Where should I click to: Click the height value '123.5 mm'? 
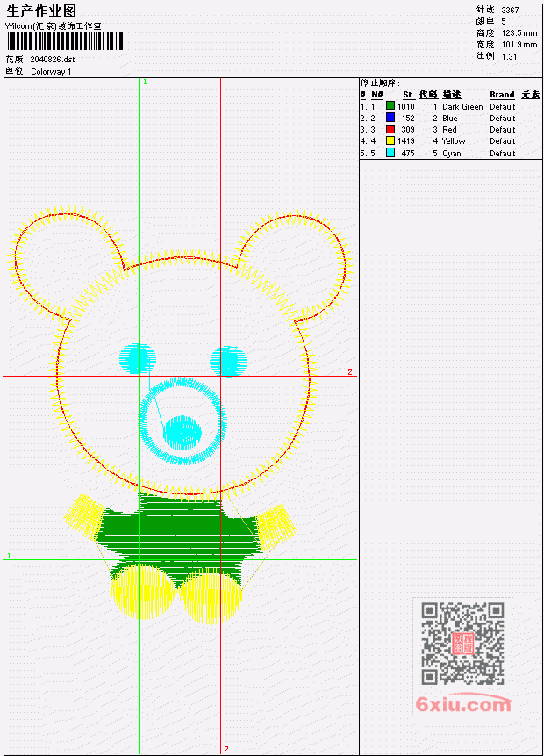(519, 33)
